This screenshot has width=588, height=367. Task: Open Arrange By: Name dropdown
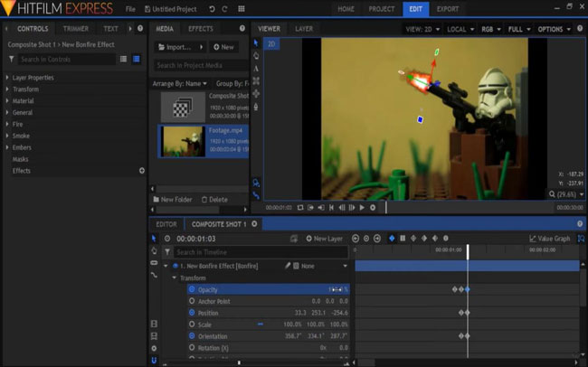pos(180,83)
